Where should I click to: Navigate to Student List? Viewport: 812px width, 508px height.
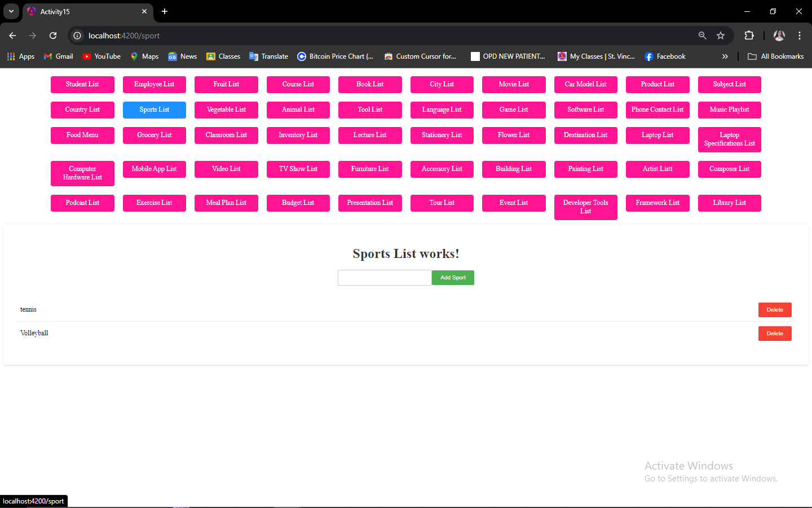coord(82,85)
